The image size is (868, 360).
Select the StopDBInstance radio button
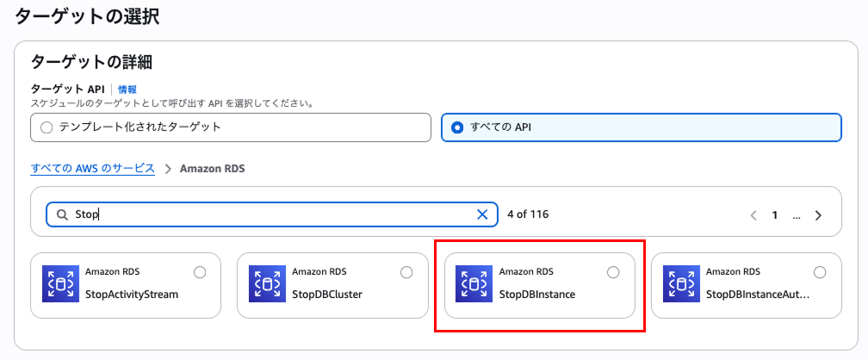[x=613, y=272]
